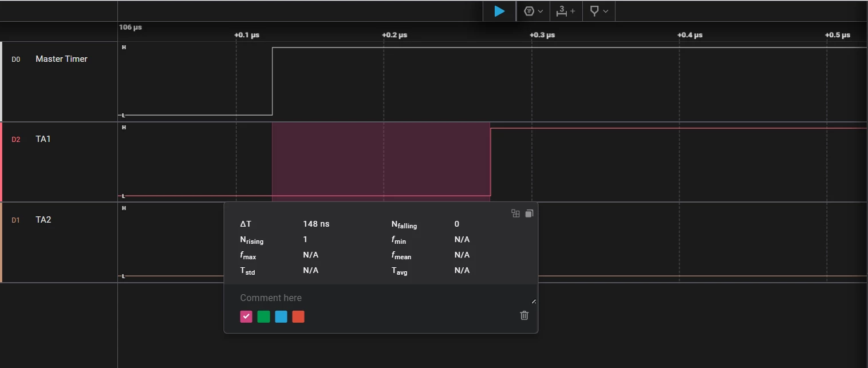Click the comment box resize handle
This screenshot has width=868, height=368.
click(534, 301)
